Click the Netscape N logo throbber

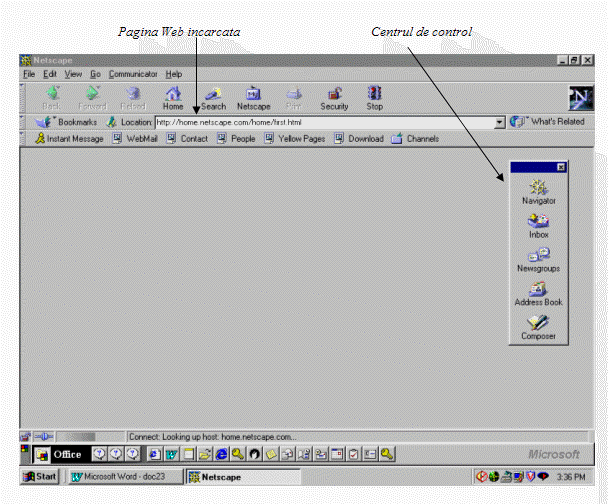[581, 98]
